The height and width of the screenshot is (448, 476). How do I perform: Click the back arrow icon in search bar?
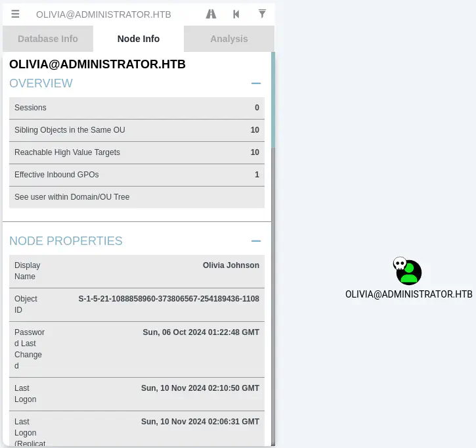(236, 14)
